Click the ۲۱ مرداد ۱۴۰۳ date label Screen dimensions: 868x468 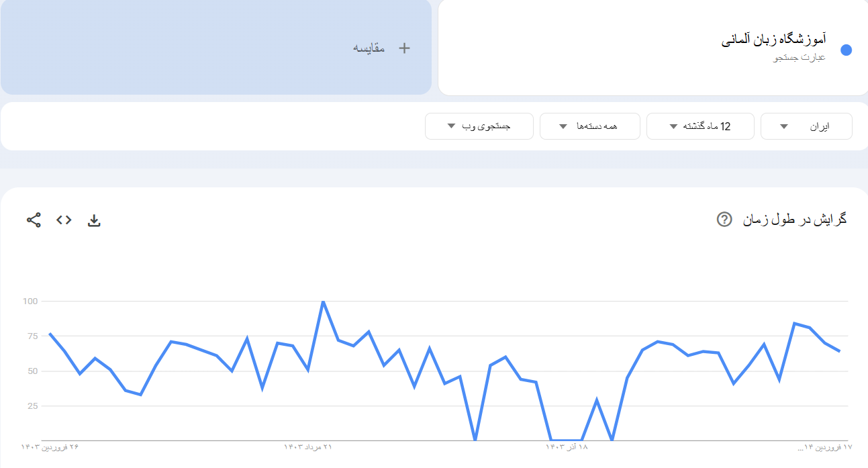pos(308,447)
